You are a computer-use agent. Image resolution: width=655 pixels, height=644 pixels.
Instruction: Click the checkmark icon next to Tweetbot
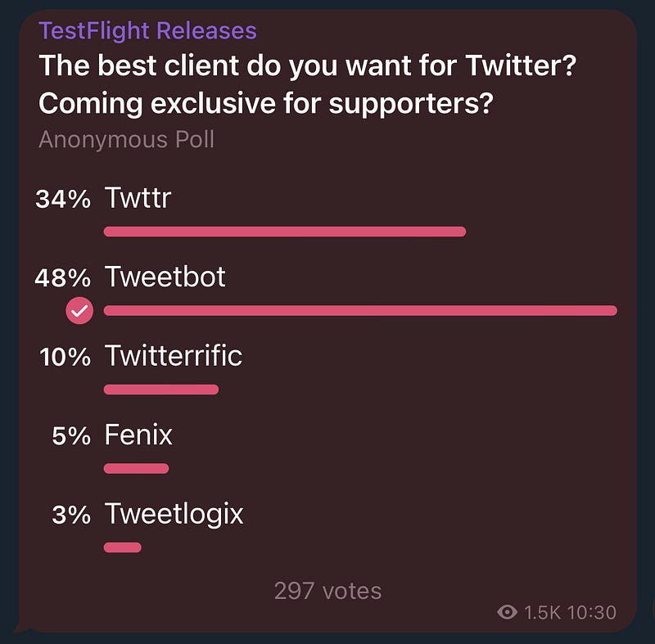[79, 310]
